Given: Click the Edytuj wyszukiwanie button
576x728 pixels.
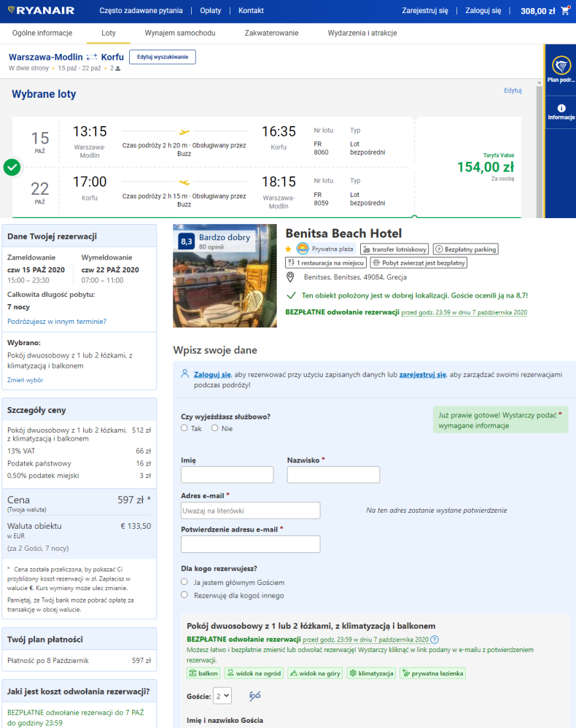Looking at the screenshot, I should pyautogui.click(x=163, y=57).
